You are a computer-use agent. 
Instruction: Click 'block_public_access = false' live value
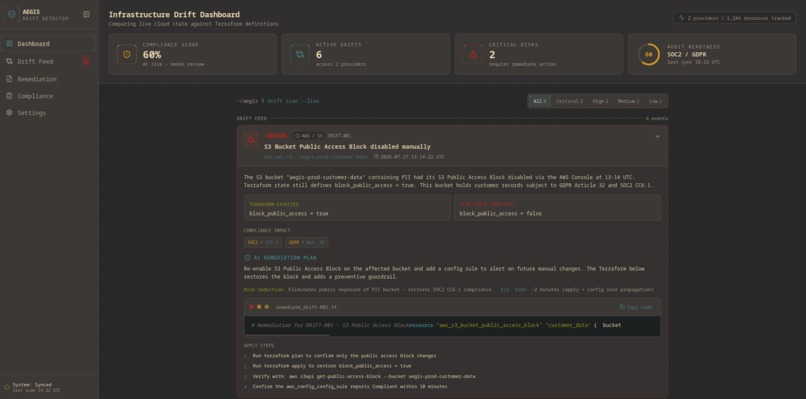tap(500, 213)
